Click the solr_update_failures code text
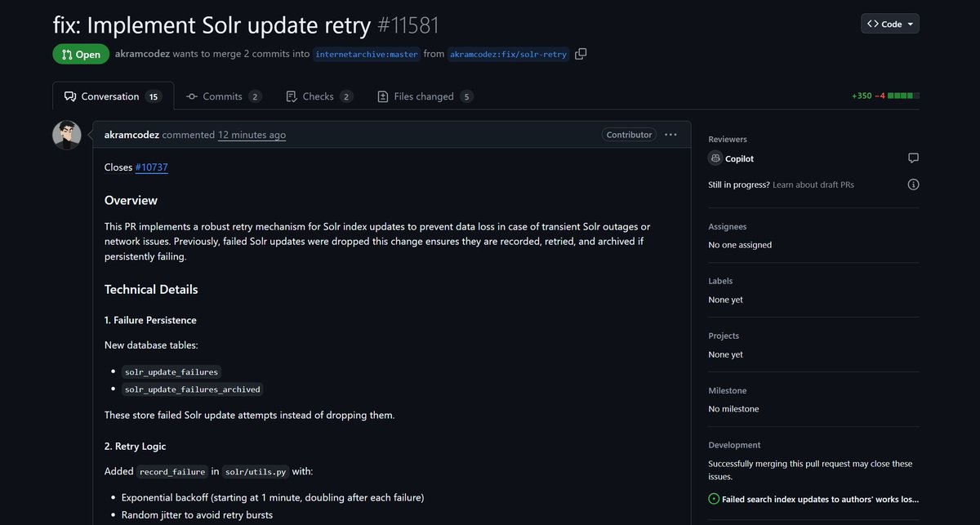 [x=172, y=372]
